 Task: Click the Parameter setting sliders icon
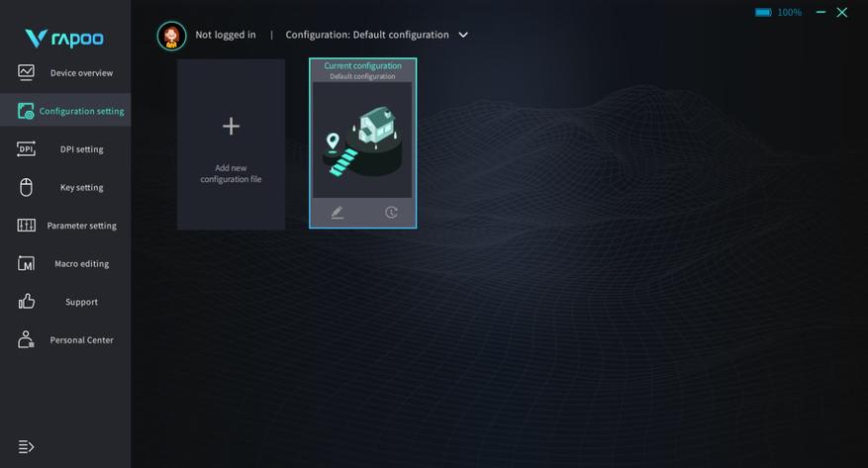[x=26, y=226]
